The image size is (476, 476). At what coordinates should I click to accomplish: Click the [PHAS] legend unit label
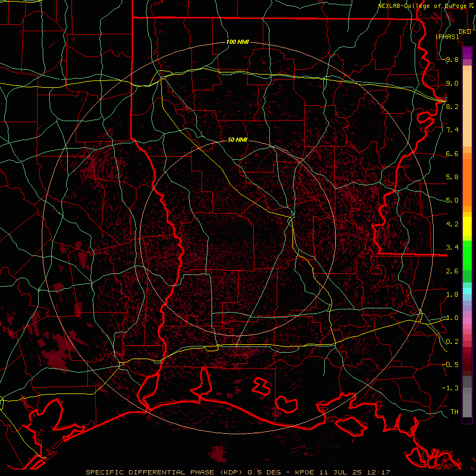click(447, 36)
